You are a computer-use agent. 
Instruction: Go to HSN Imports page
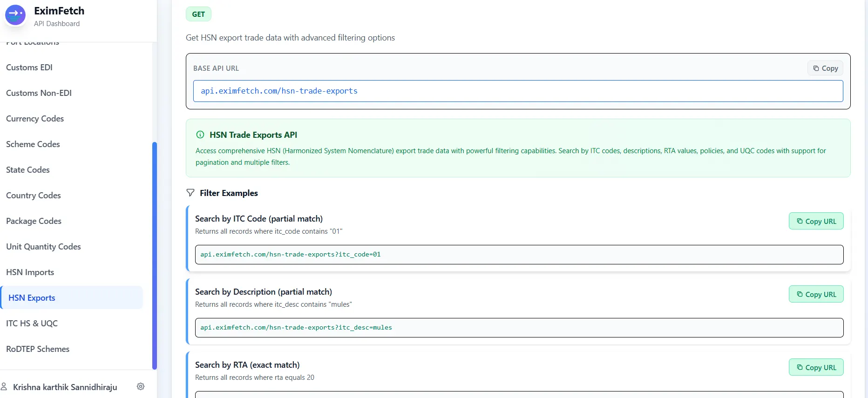coord(30,272)
